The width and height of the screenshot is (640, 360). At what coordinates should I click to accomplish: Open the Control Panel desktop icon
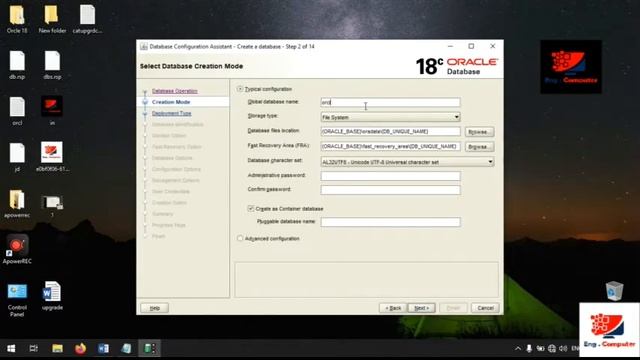coord(17,292)
